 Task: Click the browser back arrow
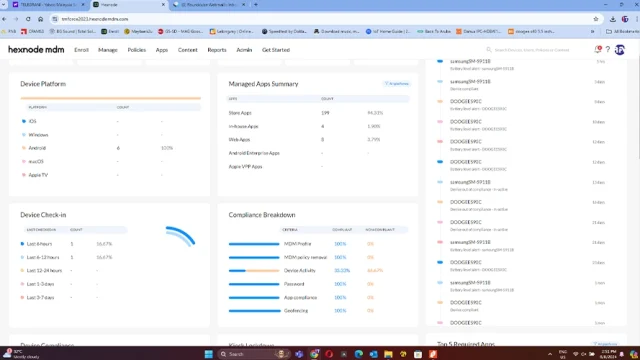coord(4,19)
